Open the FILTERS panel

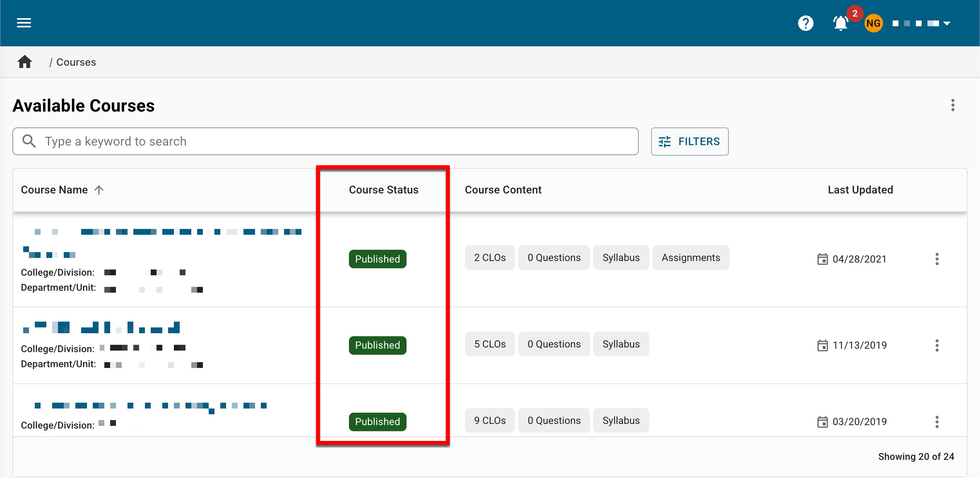689,142
